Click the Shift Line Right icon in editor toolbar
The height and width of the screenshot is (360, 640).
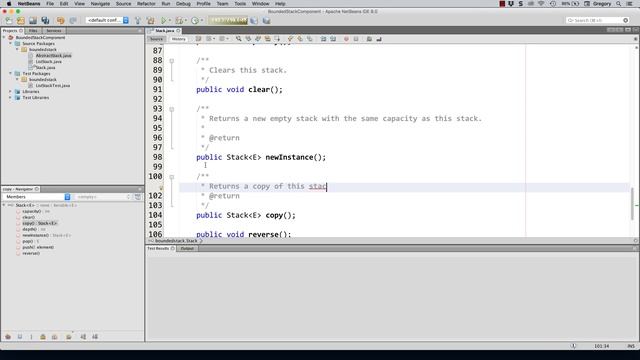[333, 39]
